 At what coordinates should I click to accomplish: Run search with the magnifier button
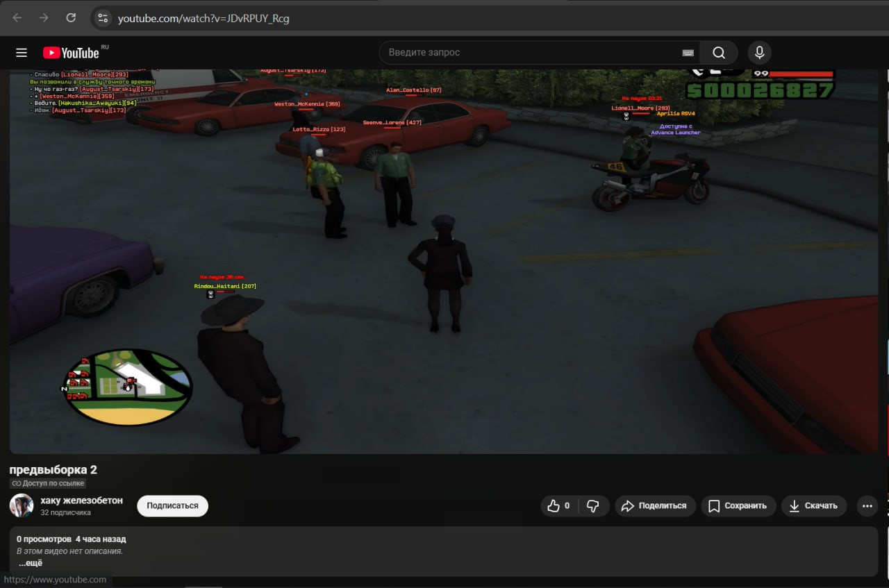point(719,53)
